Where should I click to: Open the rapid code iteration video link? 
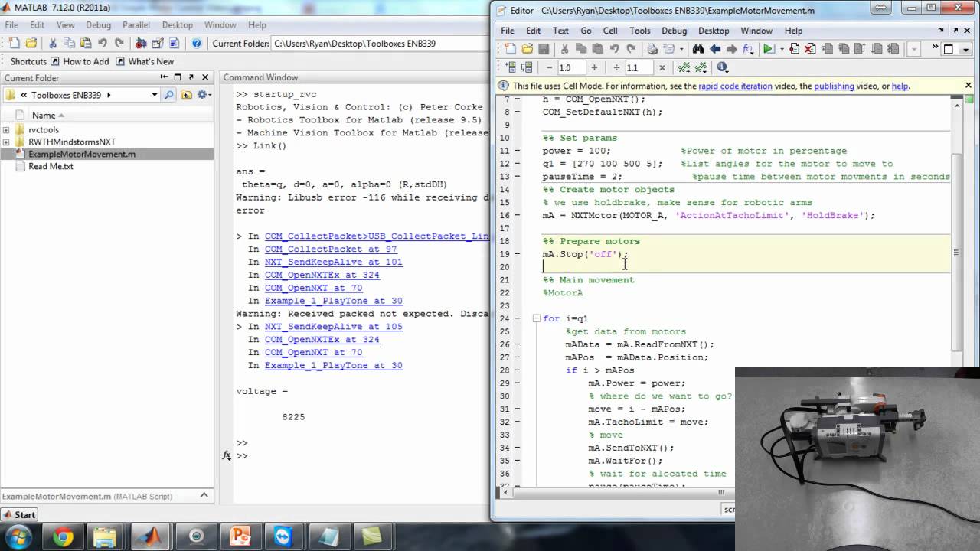click(x=735, y=86)
